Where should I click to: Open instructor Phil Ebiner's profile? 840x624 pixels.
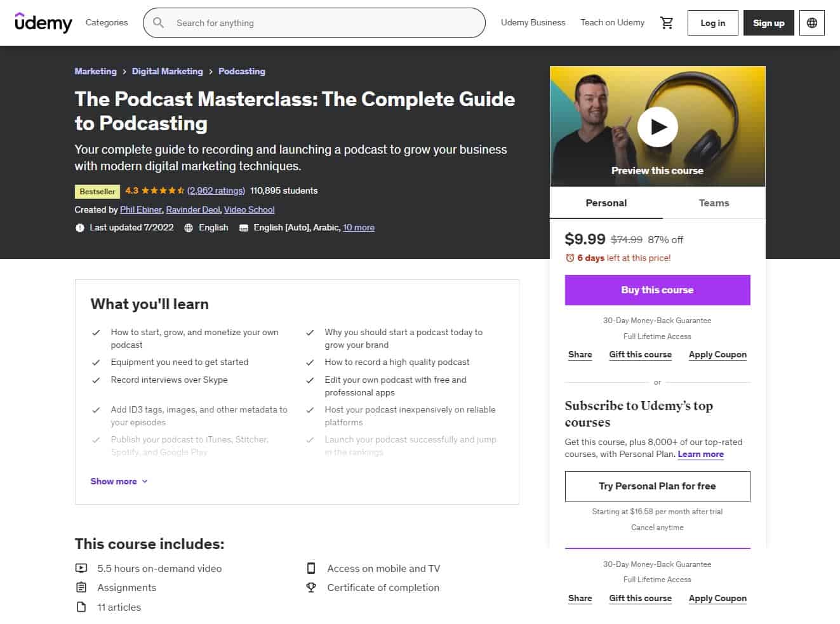tap(141, 209)
